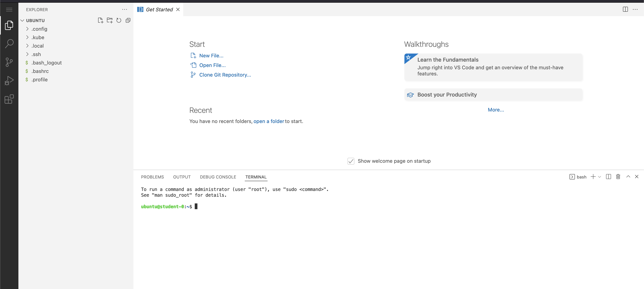The image size is (644, 289).
Task: Click the Explorer icon in sidebar
Action: 9,26
